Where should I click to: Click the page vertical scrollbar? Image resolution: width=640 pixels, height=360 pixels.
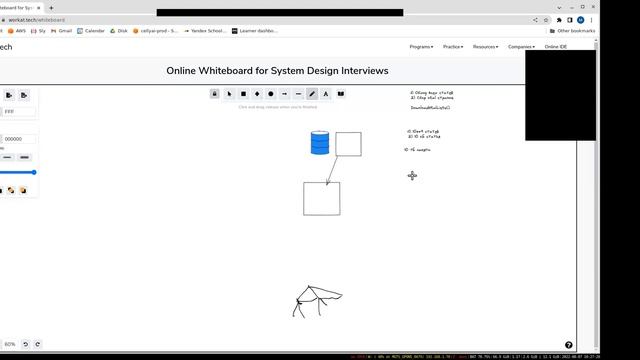tap(596, 194)
